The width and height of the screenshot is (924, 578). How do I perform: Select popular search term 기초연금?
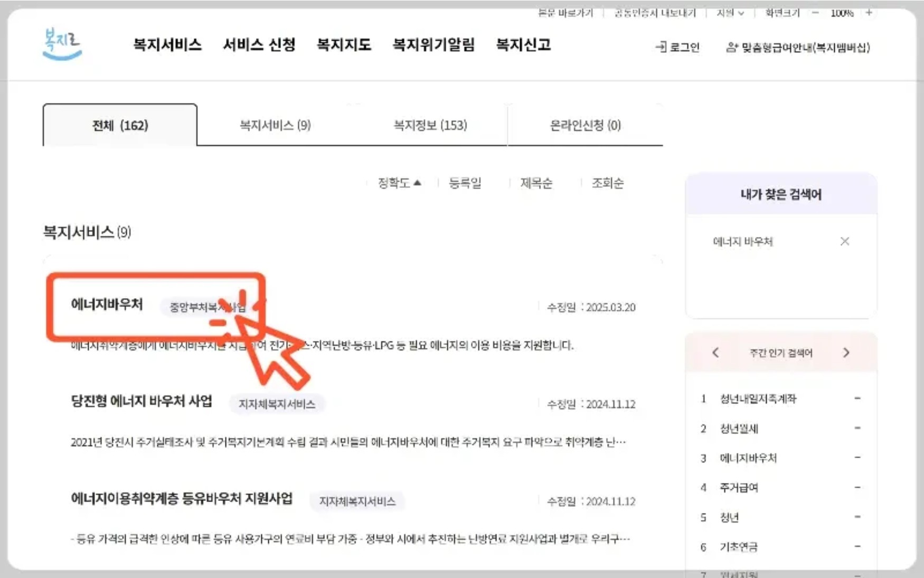(739, 546)
